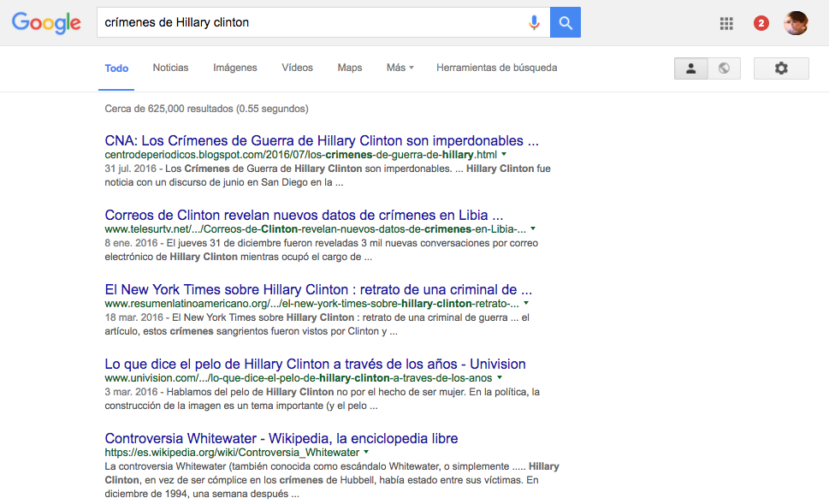Click the centrodeperiodicos.blogspot.com URL text
829x504 pixels.
click(x=300, y=155)
